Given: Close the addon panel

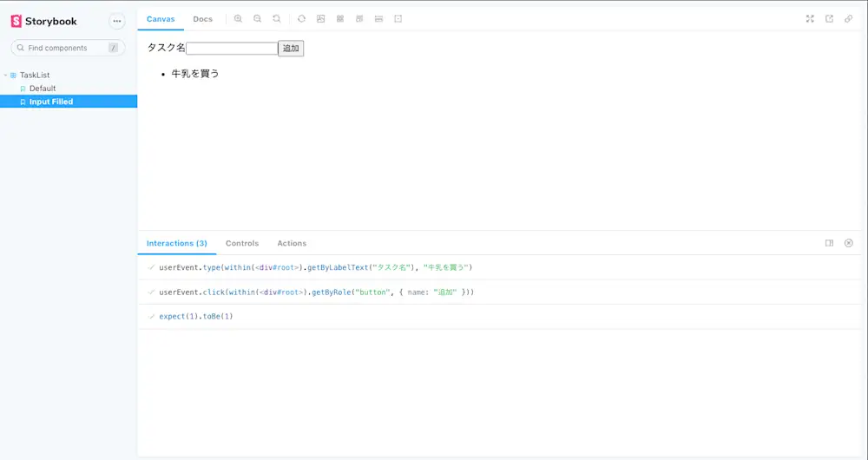Looking at the screenshot, I should point(849,243).
